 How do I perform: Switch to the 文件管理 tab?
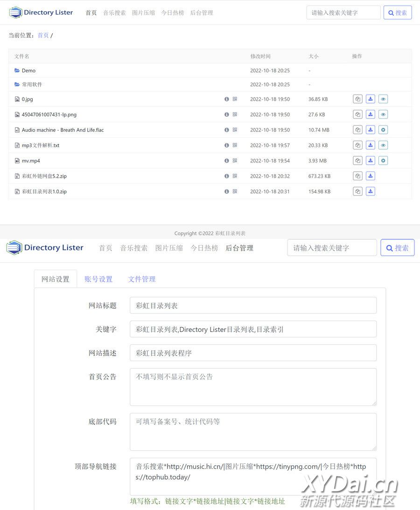[x=142, y=279]
